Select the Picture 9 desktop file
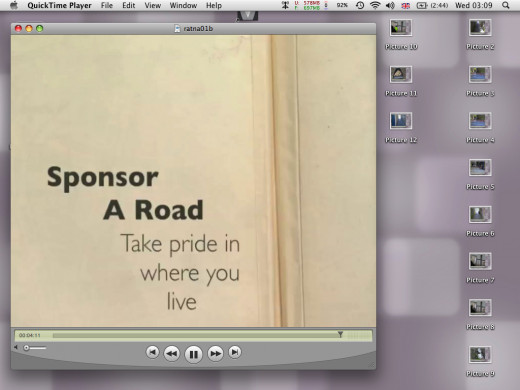 pyautogui.click(x=480, y=361)
